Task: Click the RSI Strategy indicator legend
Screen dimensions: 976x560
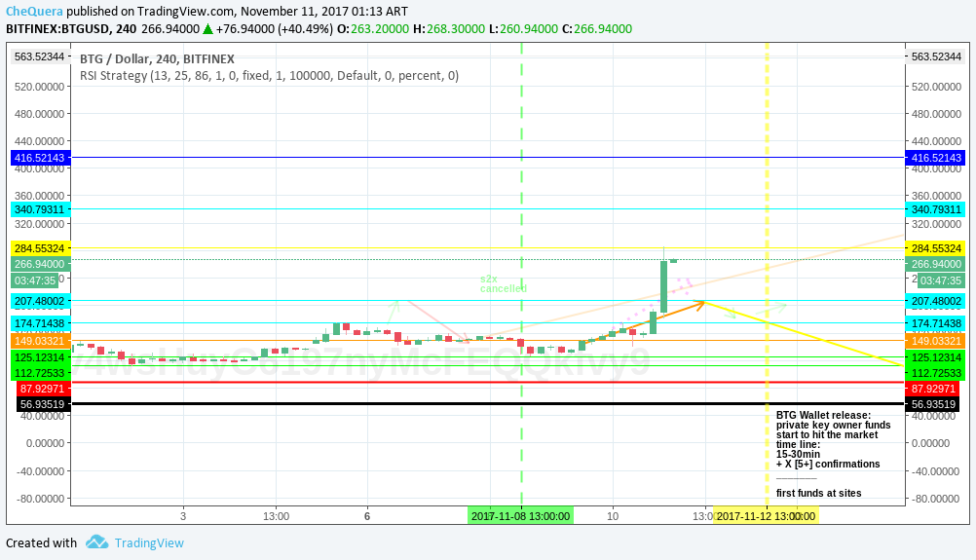Action: (x=269, y=76)
